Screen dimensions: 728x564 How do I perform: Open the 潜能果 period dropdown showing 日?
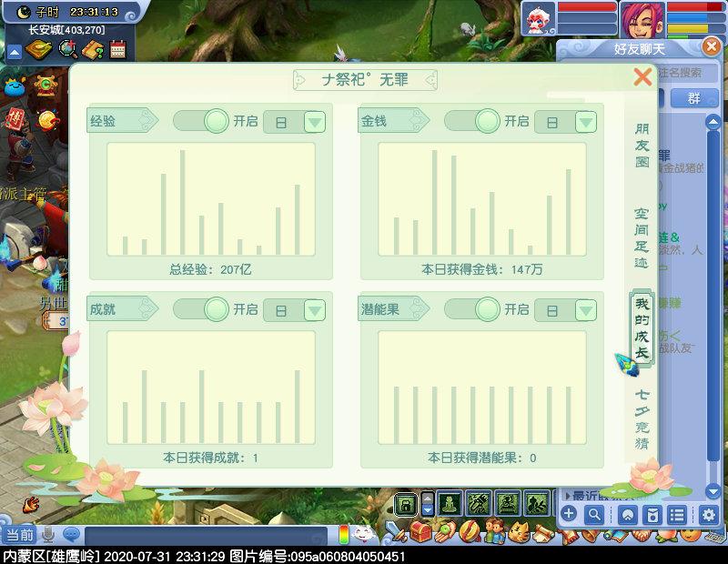coord(565,310)
